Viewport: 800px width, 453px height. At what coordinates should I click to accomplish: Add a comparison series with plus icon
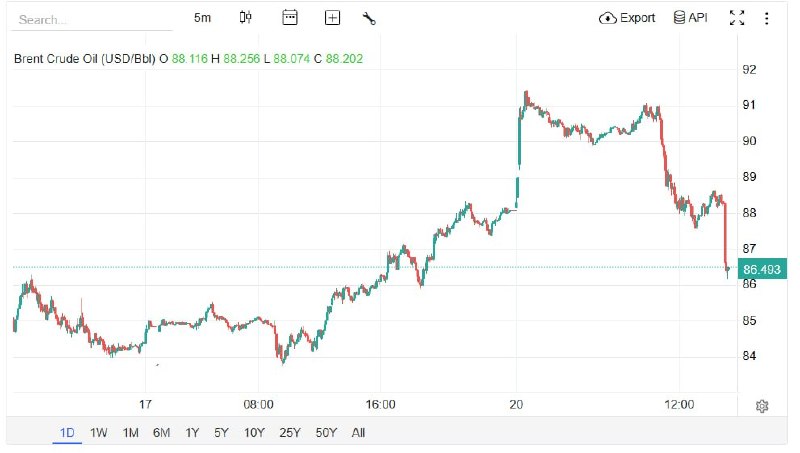pos(332,18)
